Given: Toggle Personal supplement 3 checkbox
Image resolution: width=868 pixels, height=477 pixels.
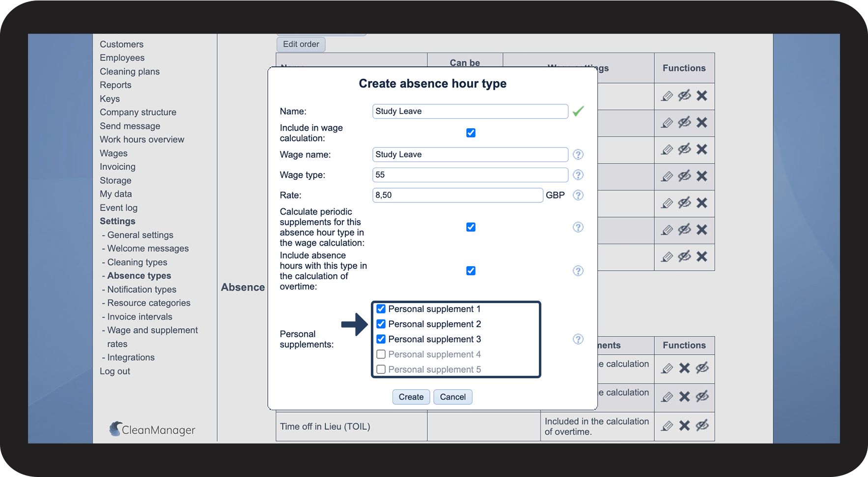Looking at the screenshot, I should point(381,339).
